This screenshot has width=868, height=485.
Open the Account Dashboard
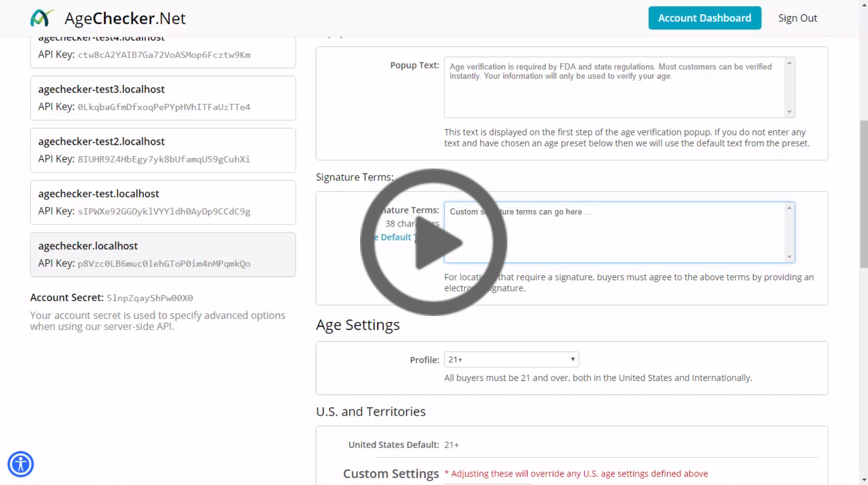pyautogui.click(x=704, y=18)
